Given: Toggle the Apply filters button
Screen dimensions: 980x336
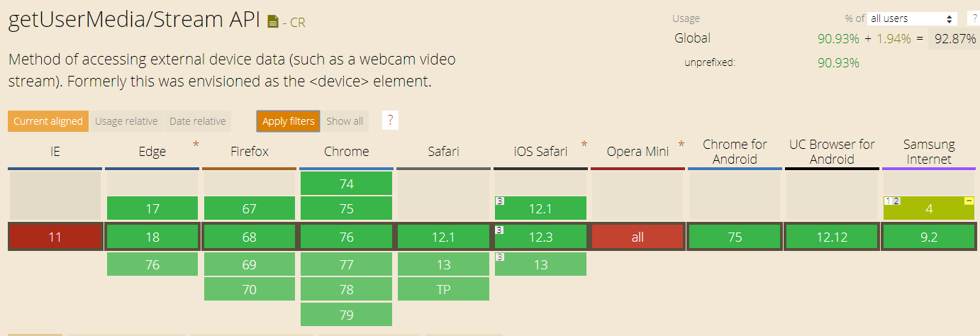Looking at the screenshot, I should [288, 121].
